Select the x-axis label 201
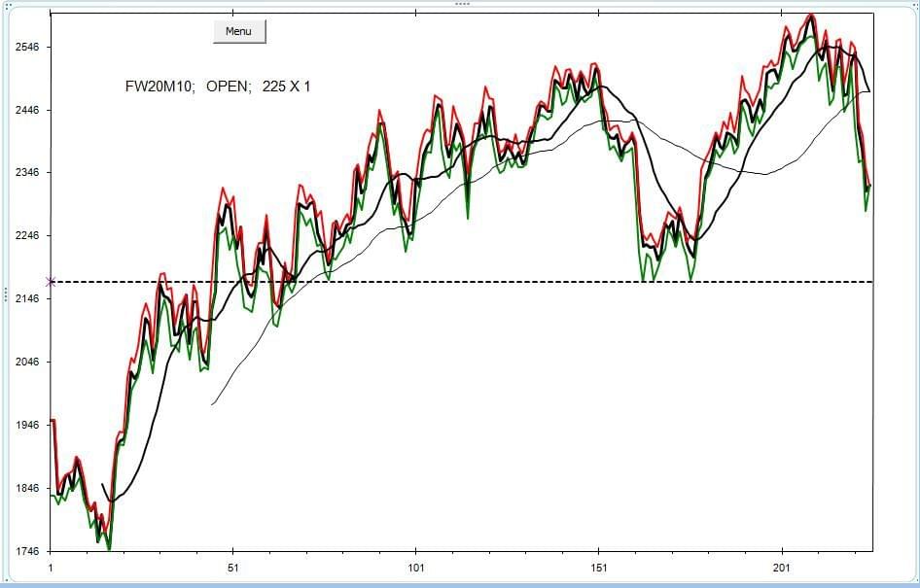The image size is (920, 588). [x=782, y=568]
